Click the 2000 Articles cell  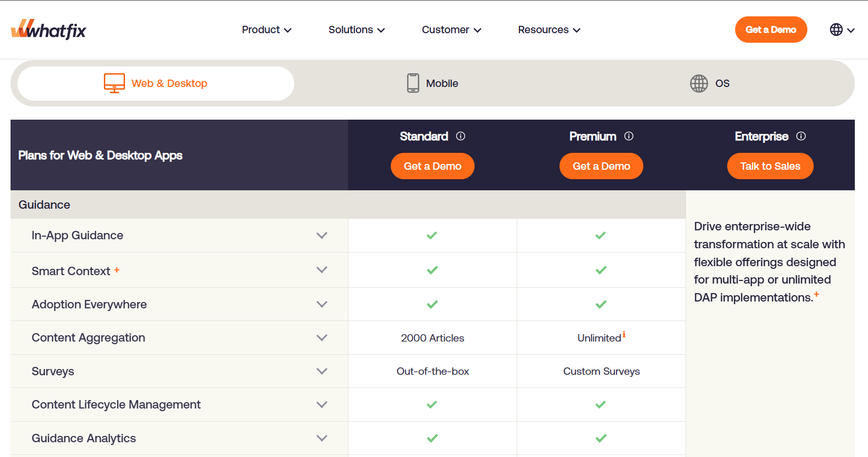click(432, 338)
